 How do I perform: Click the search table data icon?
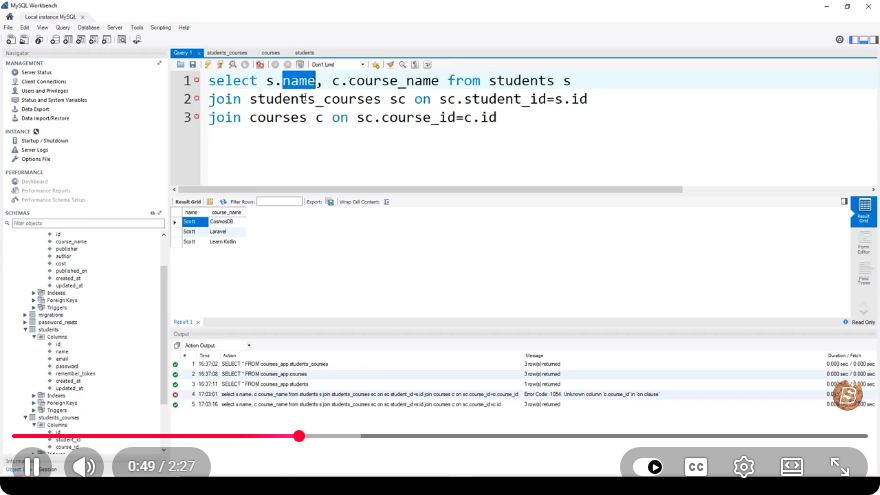click(122, 40)
